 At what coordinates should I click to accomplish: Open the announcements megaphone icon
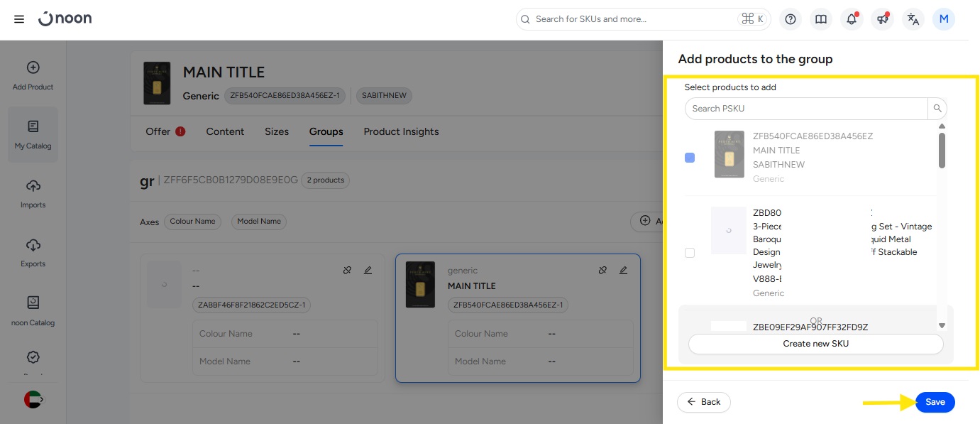point(882,19)
